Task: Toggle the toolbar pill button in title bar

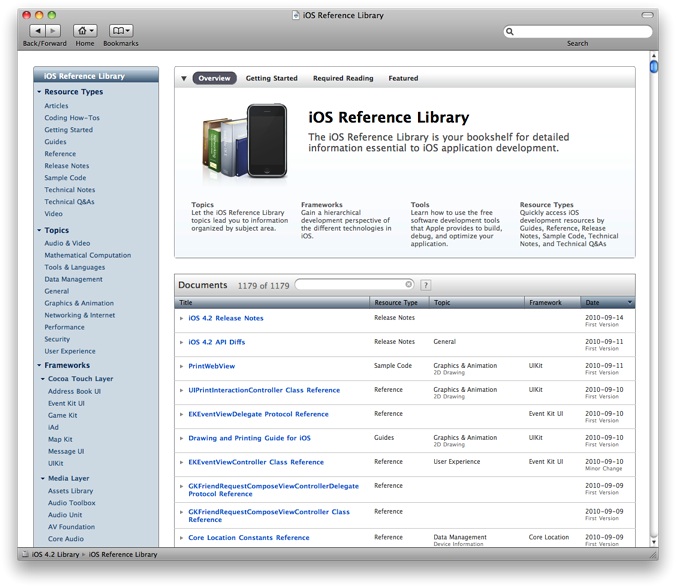Action: click(648, 15)
